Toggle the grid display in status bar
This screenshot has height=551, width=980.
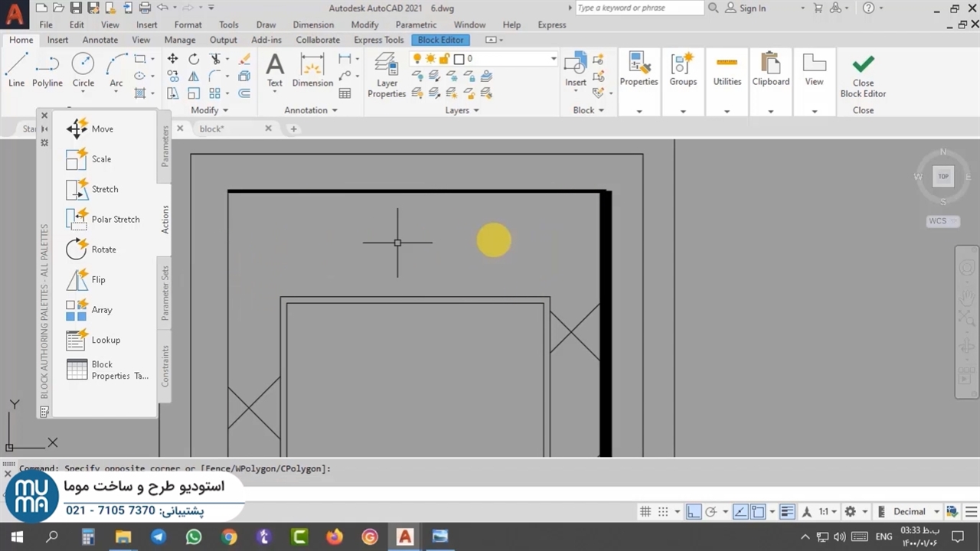pyautogui.click(x=645, y=512)
